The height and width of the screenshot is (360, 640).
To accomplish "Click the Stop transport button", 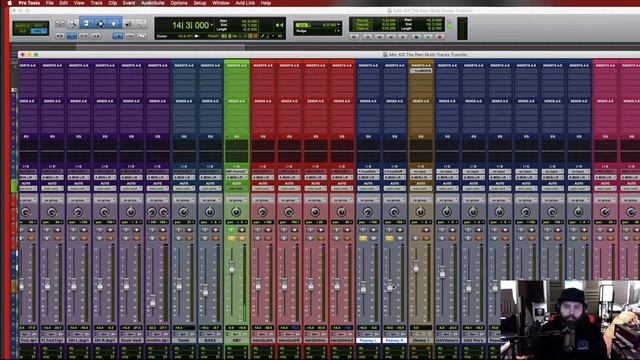I will click(416, 37).
